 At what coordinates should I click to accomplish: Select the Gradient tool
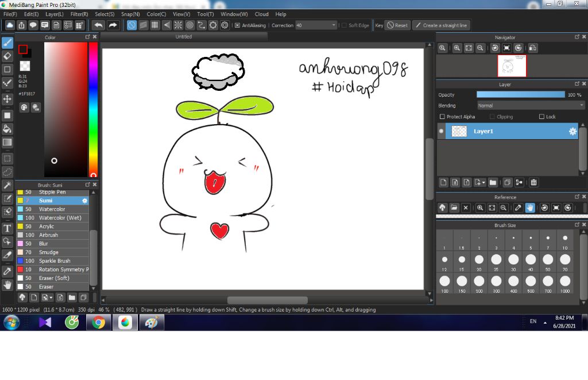click(7, 143)
